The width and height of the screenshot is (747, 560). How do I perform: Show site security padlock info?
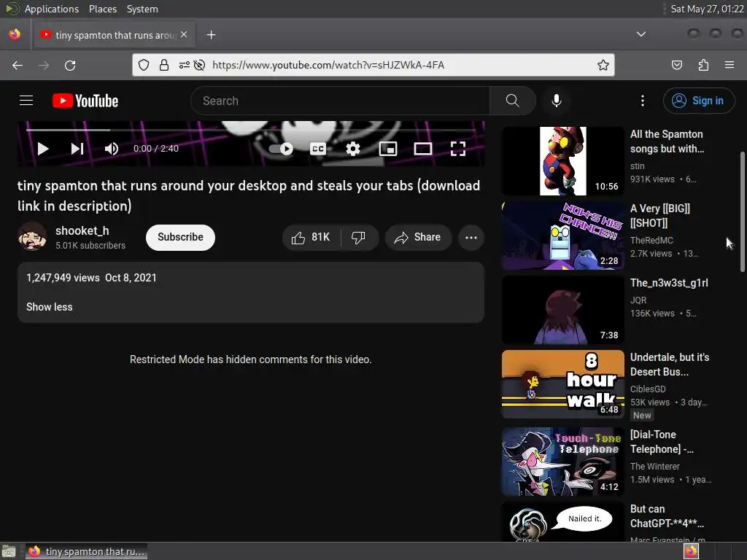click(x=164, y=65)
